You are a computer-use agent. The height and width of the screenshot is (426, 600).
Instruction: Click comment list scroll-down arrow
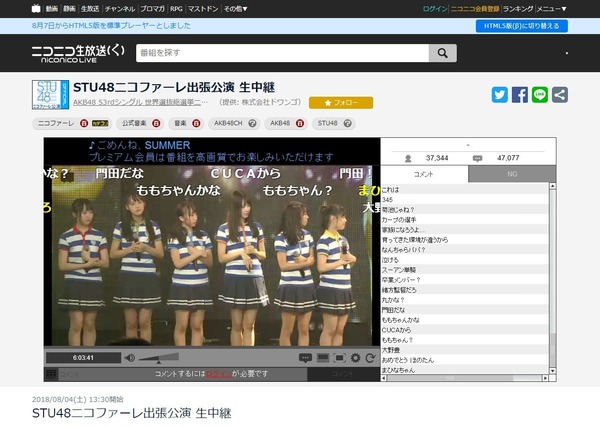point(553,371)
